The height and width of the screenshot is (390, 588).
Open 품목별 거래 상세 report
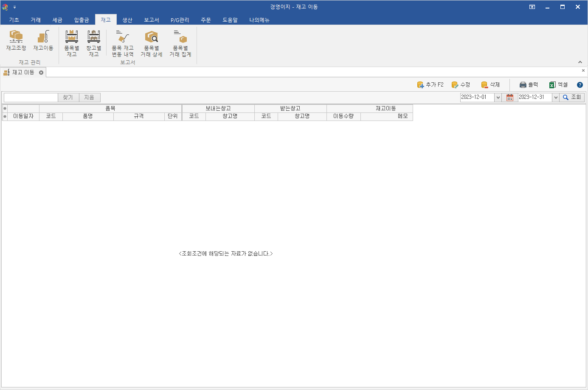pyautogui.click(x=152, y=43)
